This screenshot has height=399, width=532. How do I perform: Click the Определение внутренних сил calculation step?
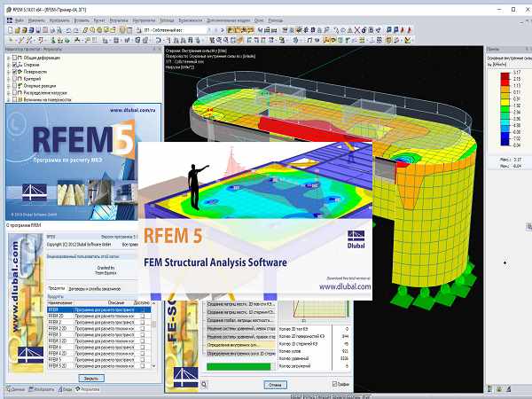click(241, 345)
